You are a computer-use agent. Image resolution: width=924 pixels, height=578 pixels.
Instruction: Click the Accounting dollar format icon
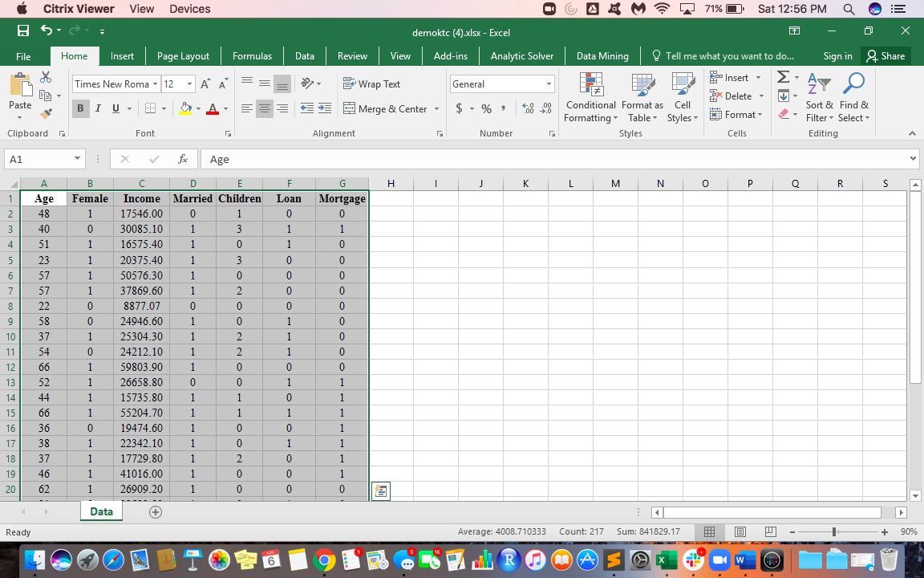pyautogui.click(x=459, y=108)
